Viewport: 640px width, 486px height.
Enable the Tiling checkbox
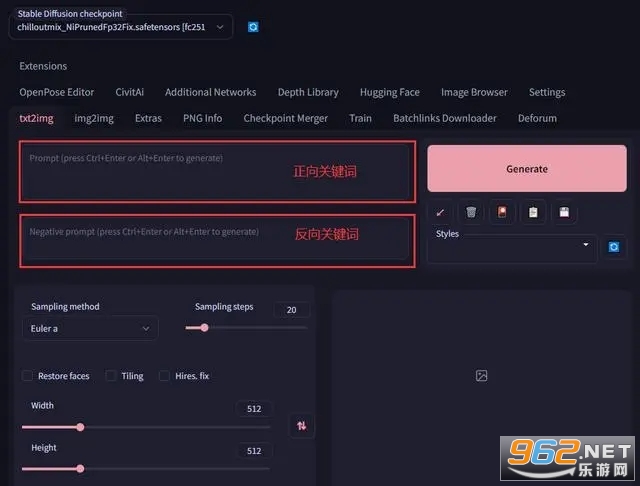[111, 376]
